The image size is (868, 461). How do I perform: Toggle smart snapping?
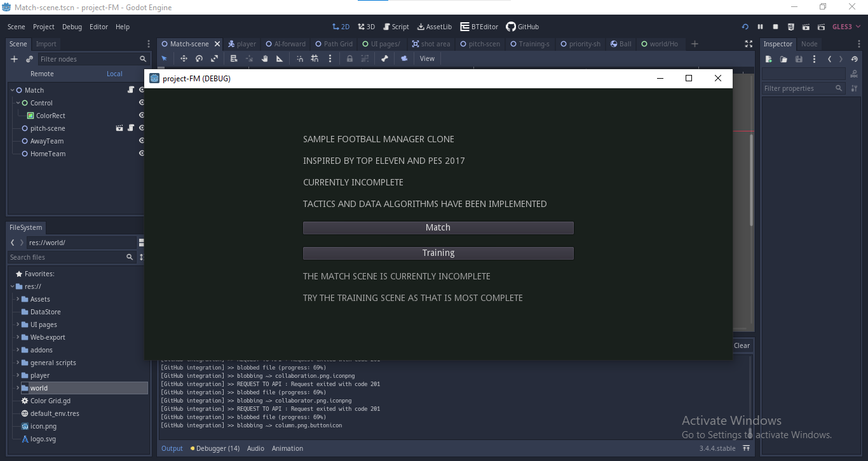(300, 58)
